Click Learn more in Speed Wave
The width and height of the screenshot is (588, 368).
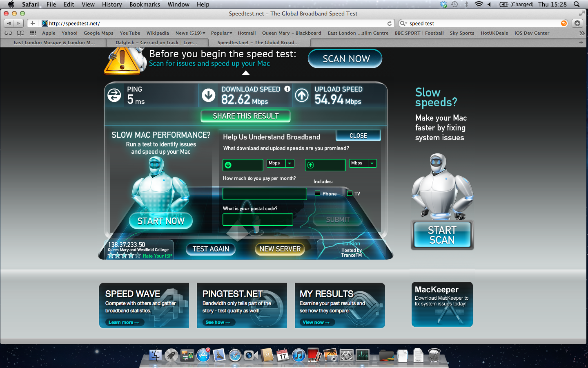tap(124, 322)
